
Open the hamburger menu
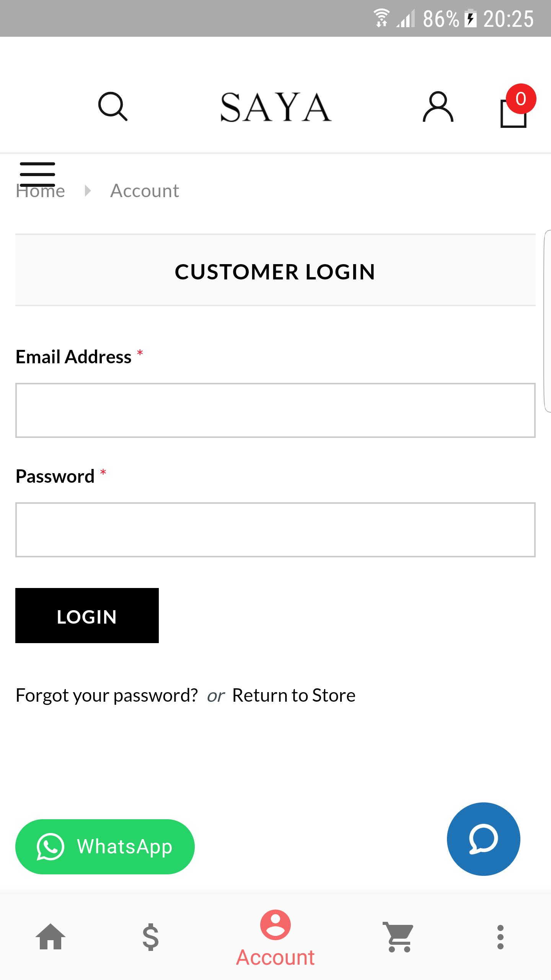[x=37, y=173]
